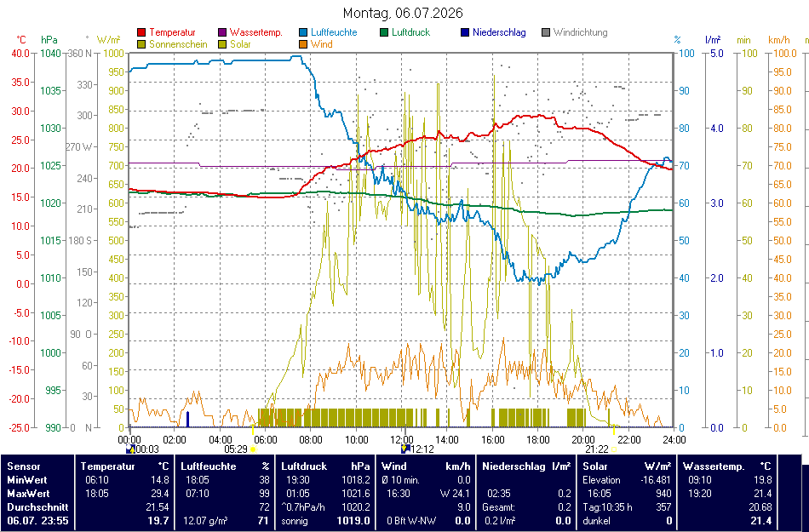
Task: Click the gray Windrichtung legend swatch
Action: tap(546, 32)
